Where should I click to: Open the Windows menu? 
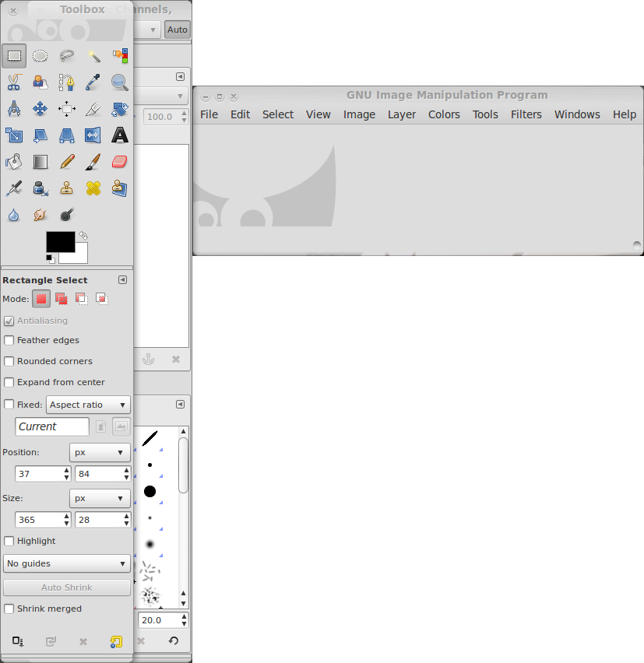(x=577, y=114)
